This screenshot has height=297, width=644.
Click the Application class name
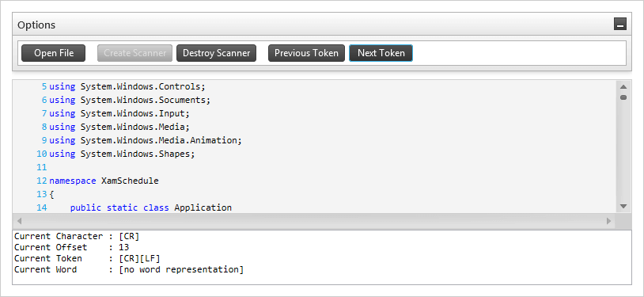[x=203, y=208]
